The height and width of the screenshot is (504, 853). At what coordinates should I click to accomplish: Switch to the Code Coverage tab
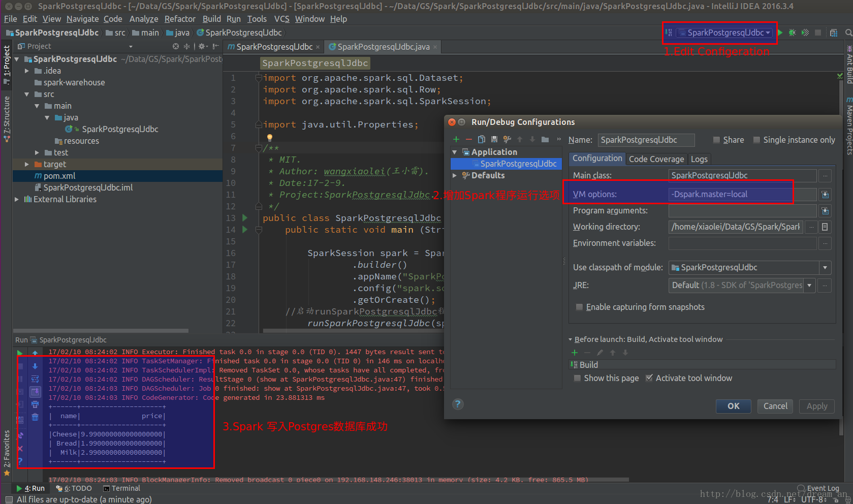coord(656,159)
